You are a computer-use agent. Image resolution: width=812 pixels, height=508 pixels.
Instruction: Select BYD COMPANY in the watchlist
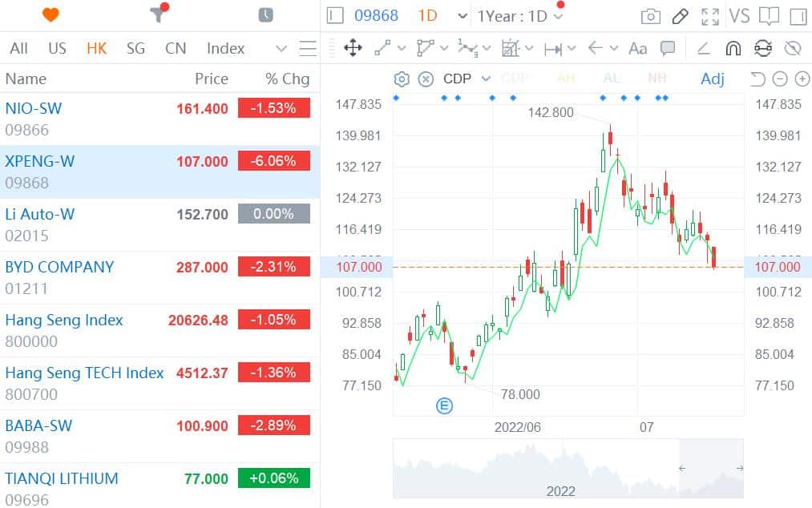click(160, 277)
